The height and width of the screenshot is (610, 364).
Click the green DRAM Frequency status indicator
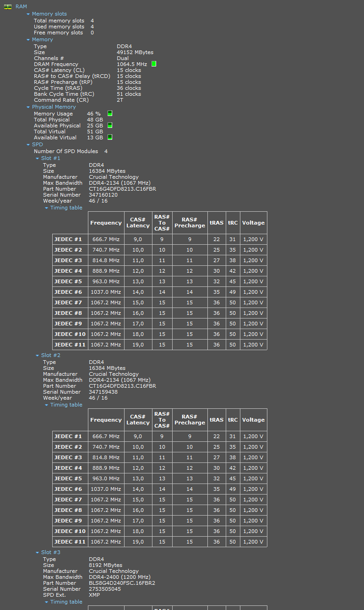point(154,64)
